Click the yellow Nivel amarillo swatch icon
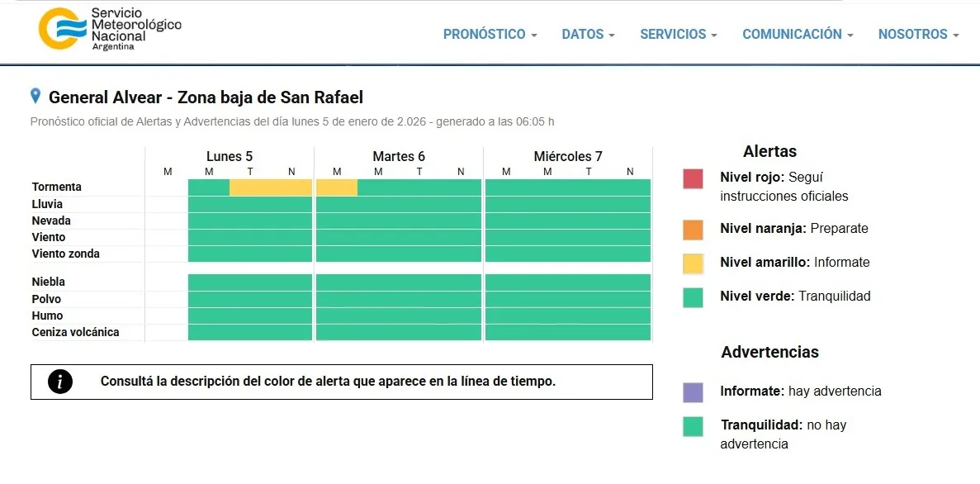The height and width of the screenshot is (484, 980). [x=692, y=263]
